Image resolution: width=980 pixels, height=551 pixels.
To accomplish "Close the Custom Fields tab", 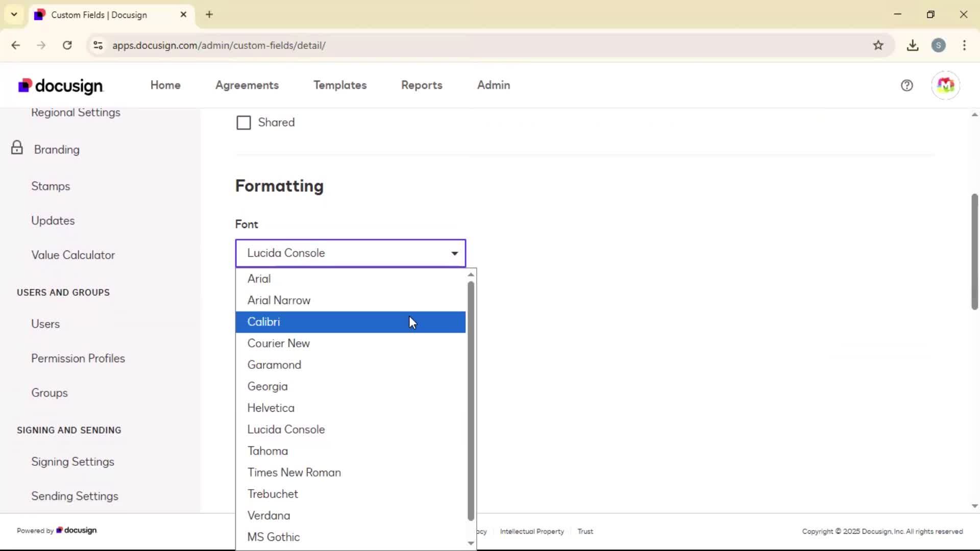I will click(183, 14).
